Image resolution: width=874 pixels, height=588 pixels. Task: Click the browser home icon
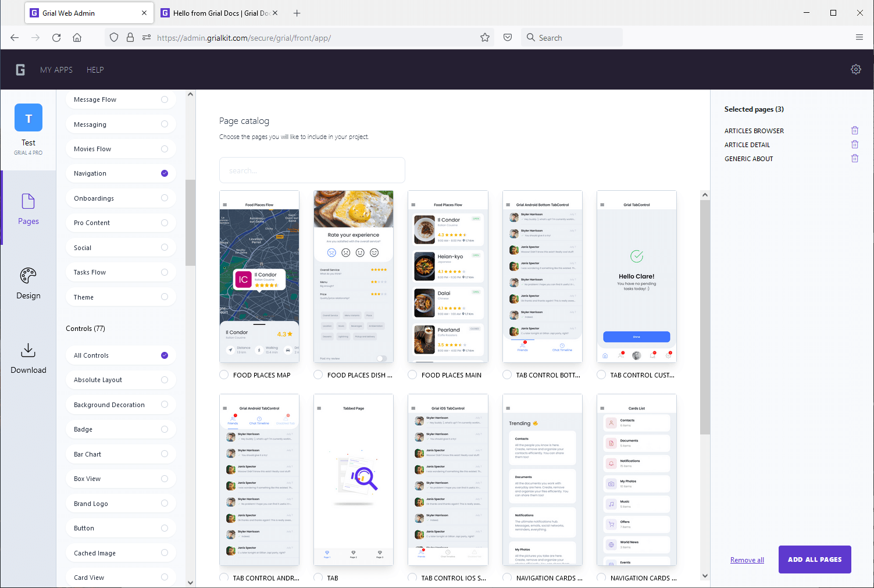coord(77,37)
